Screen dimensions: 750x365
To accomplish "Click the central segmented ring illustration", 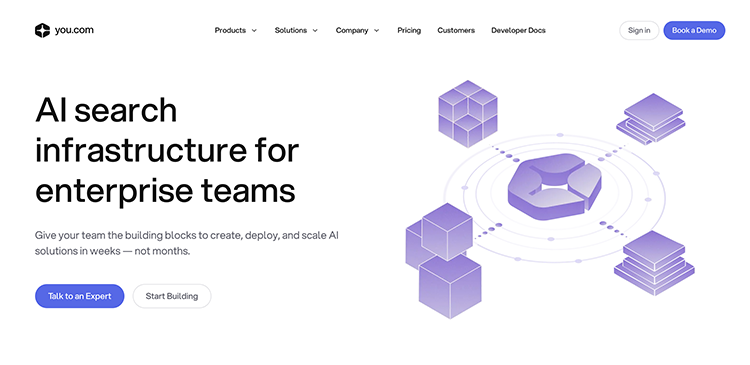I will (x=554, y=186).
